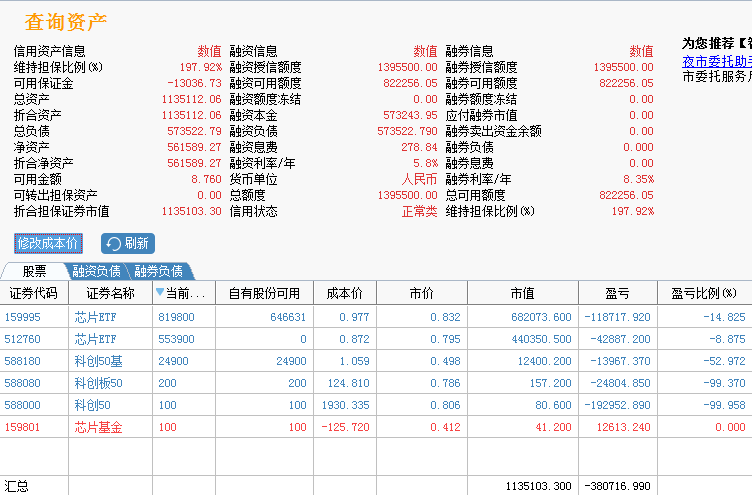Open the 夜市委托助手 recommendation link
The height and width of the screenshot is (495, 752).
tap(717, 61)
